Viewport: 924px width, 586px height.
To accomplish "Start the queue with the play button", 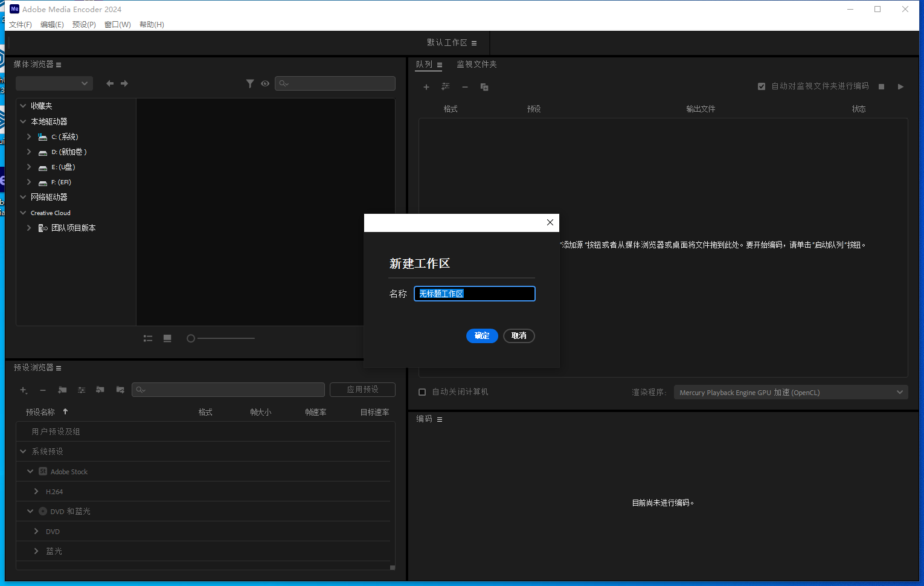I will (x=900, y=86).
